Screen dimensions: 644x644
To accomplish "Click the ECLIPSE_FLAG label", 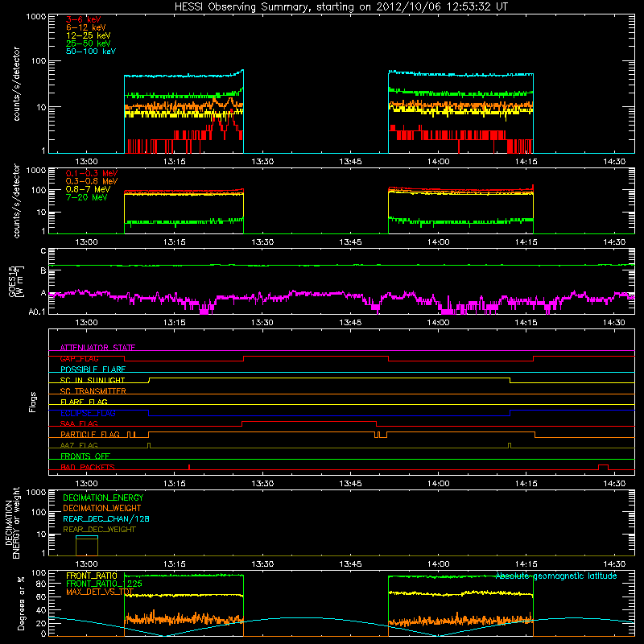I will pyautogui.click(x=88, y=413).
